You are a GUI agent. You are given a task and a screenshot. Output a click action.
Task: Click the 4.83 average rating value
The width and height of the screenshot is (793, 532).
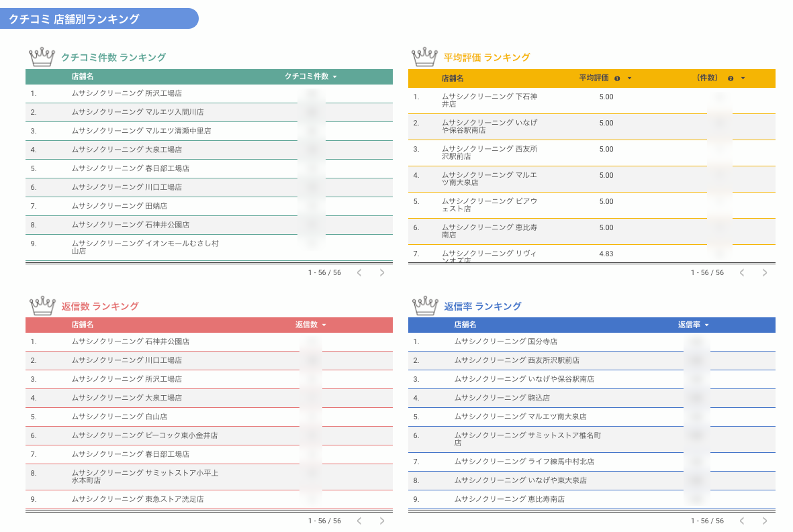[x=606, y=254]
